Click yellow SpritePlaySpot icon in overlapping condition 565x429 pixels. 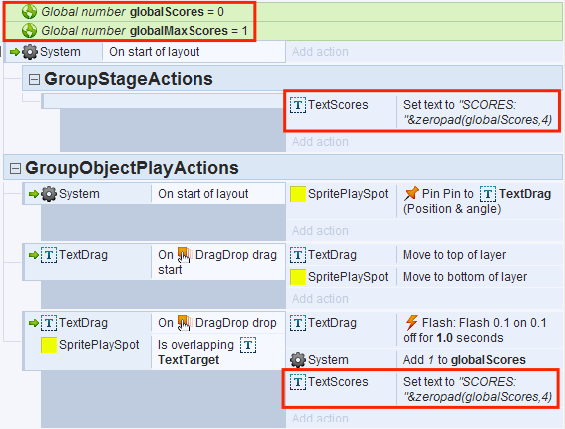(49, 345)
